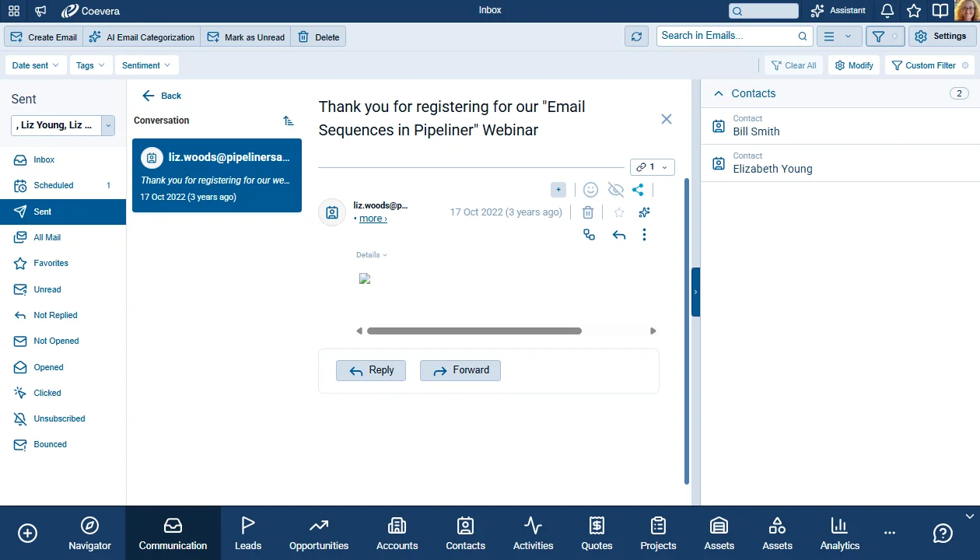Select the liz.woods conversation card
This screenshot has width=980, height=560.
(217, 176)
